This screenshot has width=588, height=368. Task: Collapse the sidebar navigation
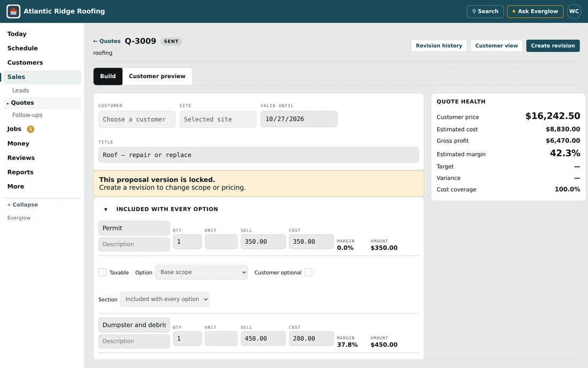(23, 204)
